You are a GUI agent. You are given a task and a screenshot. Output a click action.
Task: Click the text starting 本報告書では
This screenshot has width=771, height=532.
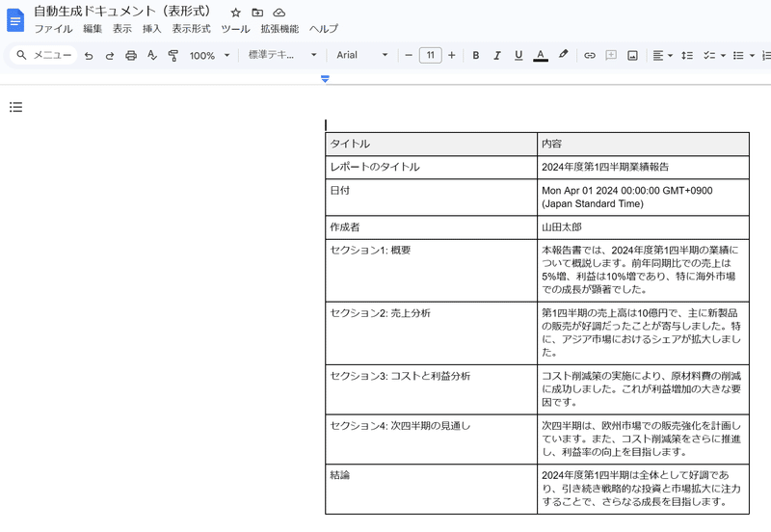pos(640,270)
